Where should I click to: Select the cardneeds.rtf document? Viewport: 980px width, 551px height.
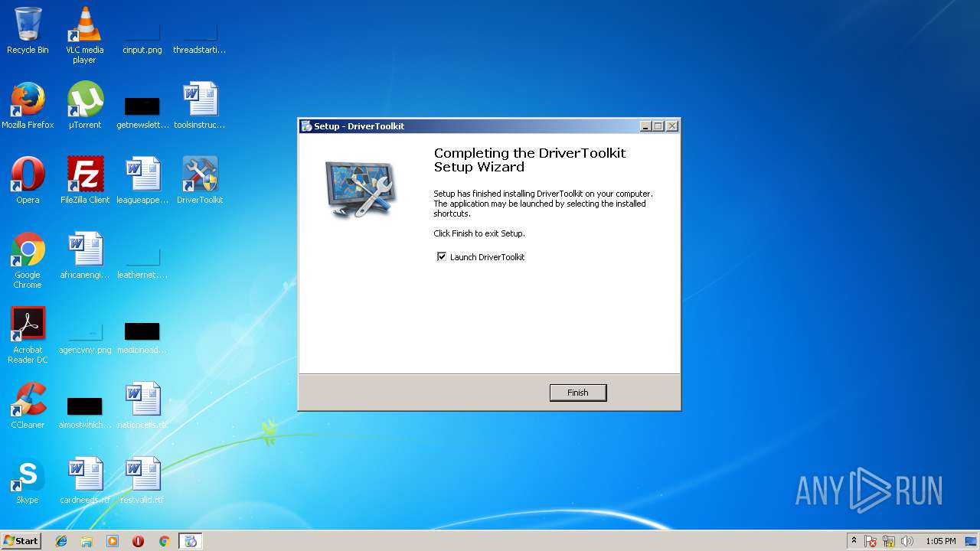coord(85,481)
